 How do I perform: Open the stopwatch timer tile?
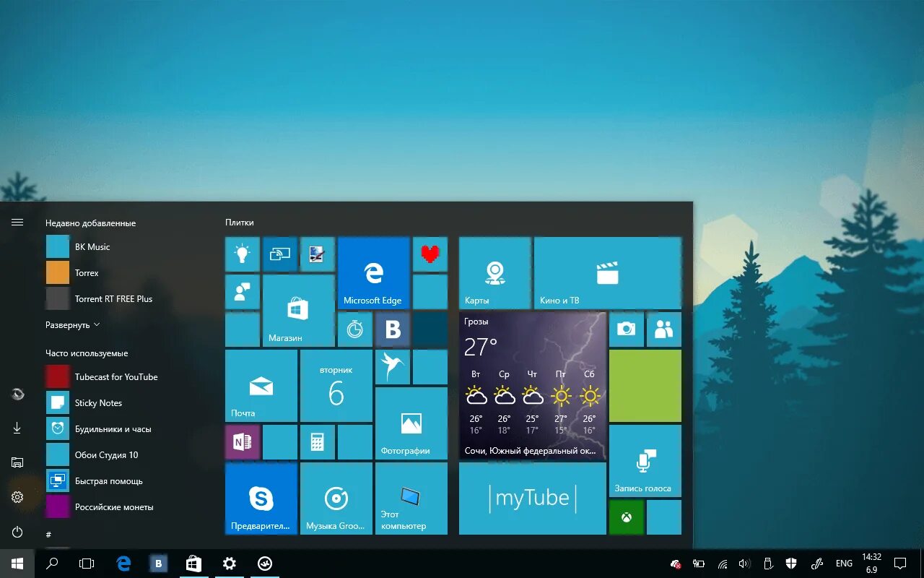(x=355, y=329)
